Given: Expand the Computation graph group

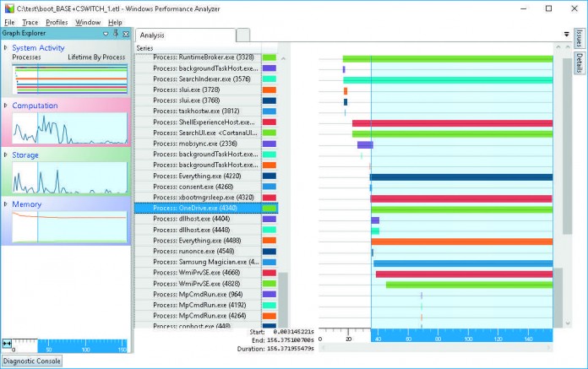Looking at the screenshot, I should tap(6, 106).
